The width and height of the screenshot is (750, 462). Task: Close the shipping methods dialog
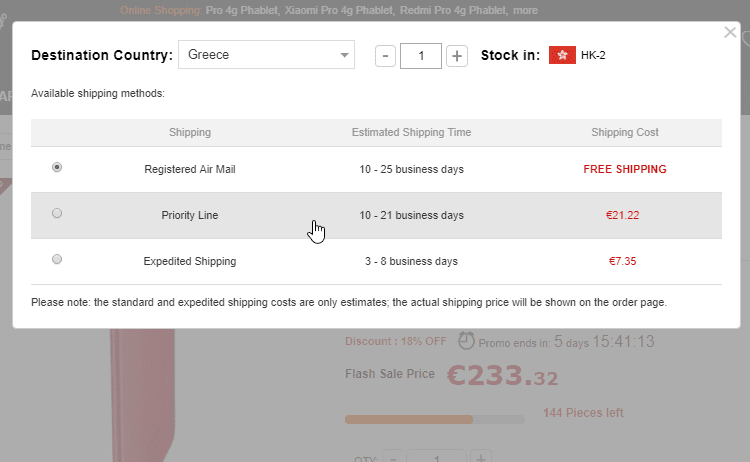[x=730, y=33]
